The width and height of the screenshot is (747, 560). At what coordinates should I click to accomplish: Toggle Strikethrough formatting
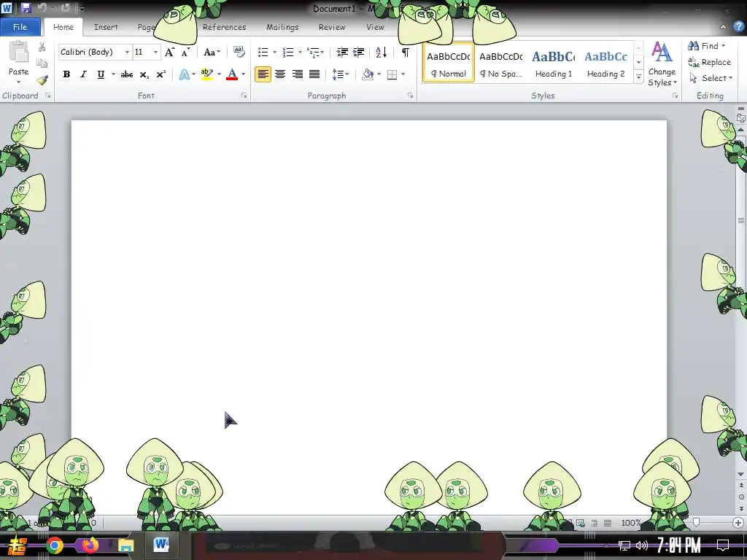127,74
